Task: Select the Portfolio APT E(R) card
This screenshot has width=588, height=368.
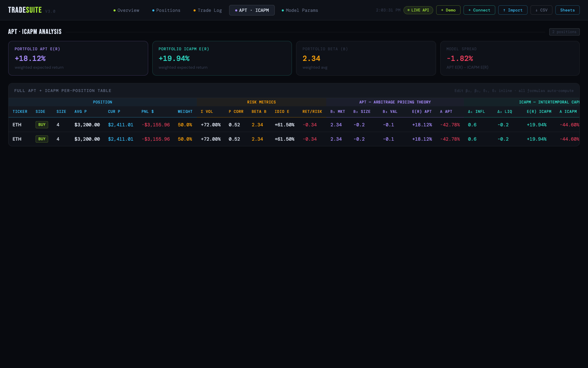Action: point(78,58)
